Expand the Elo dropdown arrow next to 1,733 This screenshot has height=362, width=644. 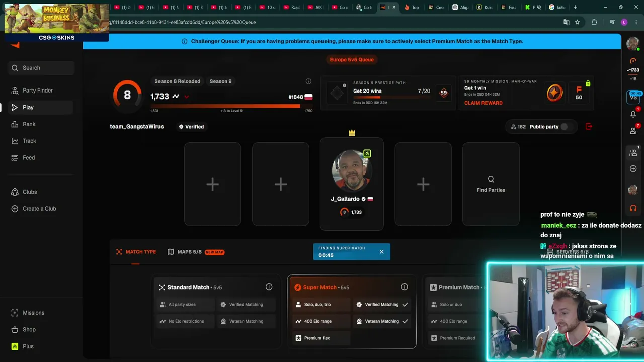pos(187,97)
